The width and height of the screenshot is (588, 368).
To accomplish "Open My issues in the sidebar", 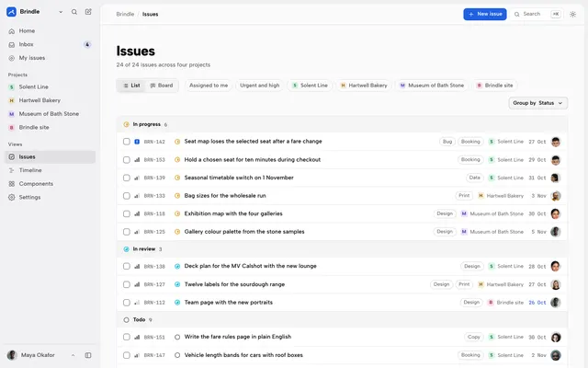I will [50, 58].
